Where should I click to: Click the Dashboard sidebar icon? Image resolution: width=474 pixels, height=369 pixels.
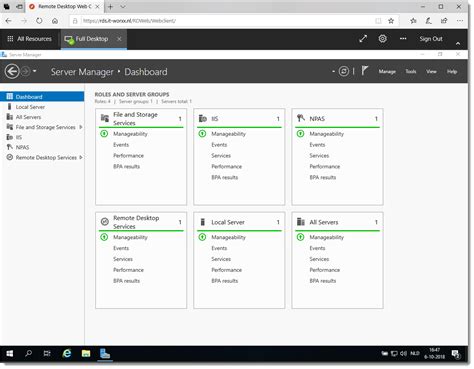10,97
